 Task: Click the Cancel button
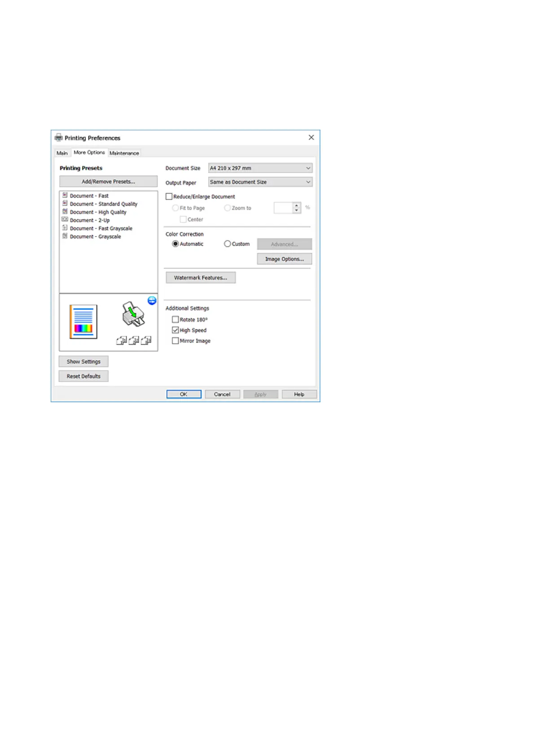click(x=222, y=394)
